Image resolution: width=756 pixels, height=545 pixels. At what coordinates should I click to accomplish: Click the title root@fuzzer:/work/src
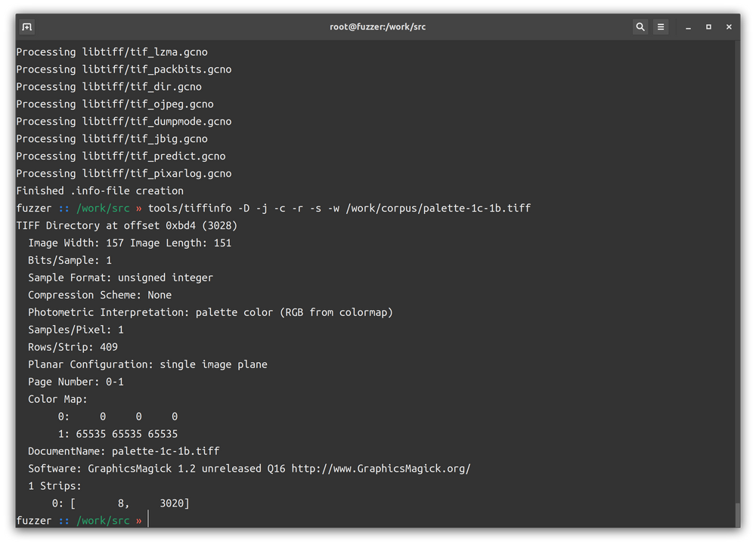[x=377, y=26]
